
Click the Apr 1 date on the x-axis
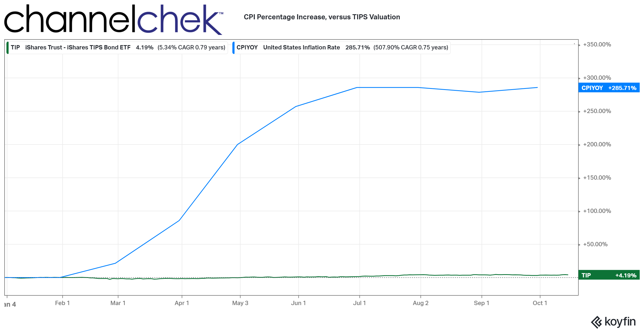182,303
